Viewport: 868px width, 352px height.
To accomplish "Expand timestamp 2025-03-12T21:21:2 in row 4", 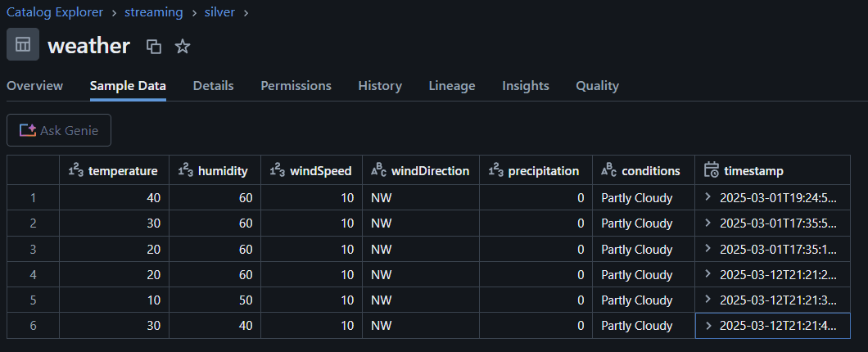I will 708,273.
